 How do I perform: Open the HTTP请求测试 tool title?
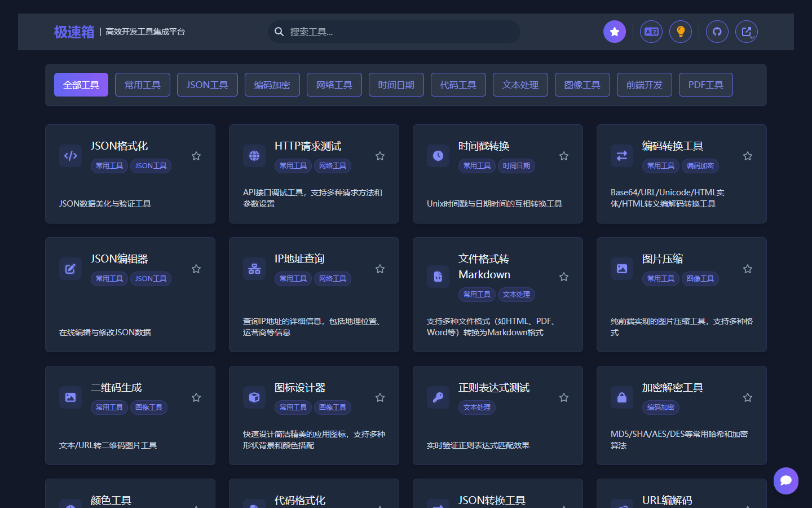(x=308, y=146)
